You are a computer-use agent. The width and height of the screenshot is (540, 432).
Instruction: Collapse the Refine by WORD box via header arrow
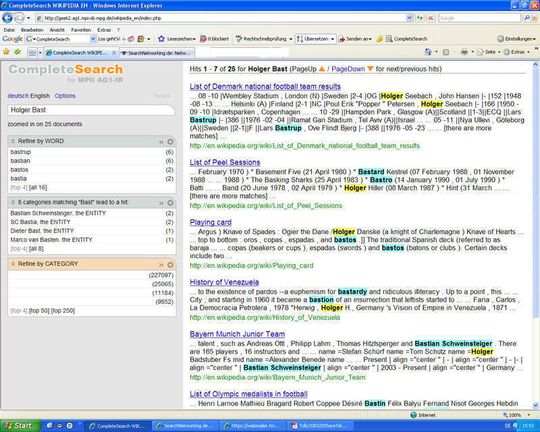click(x=13, y=141)
